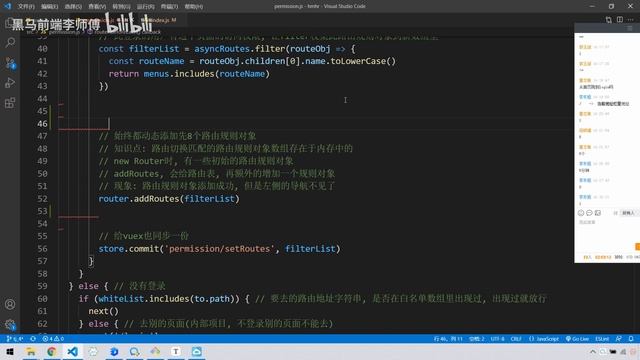The height and width of the screenshot is (360, 640).
Task: Open the Accounts icon in activity bar
Action: [10, 304]
